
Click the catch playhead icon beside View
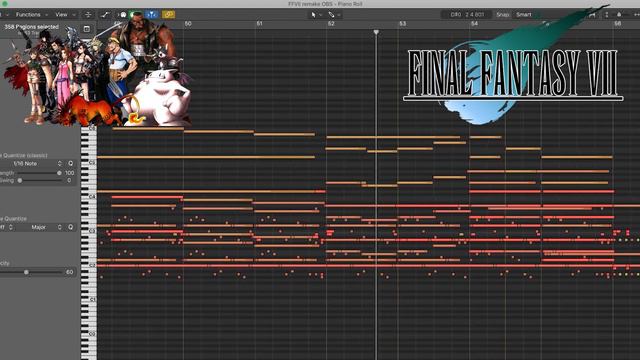coord(88,15)
